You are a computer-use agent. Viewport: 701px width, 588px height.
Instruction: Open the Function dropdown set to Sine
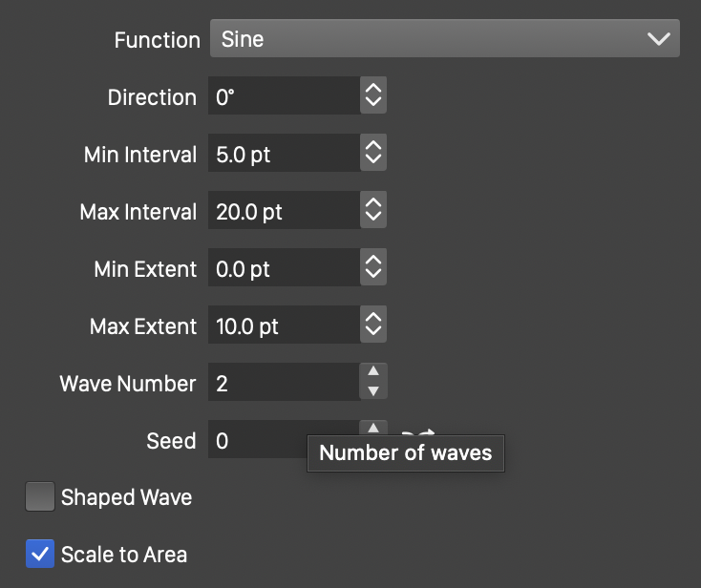(444, 39)
